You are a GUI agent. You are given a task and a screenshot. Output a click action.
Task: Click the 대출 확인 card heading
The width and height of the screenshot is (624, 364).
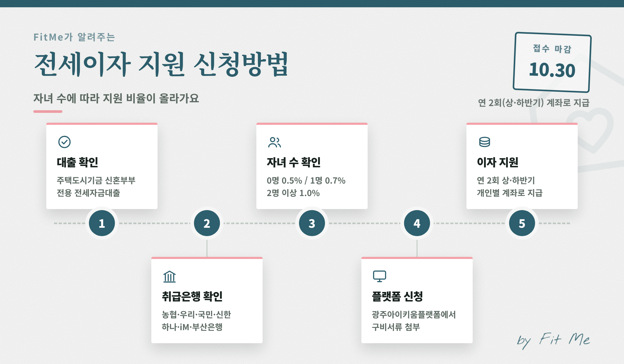pos(77,162)
